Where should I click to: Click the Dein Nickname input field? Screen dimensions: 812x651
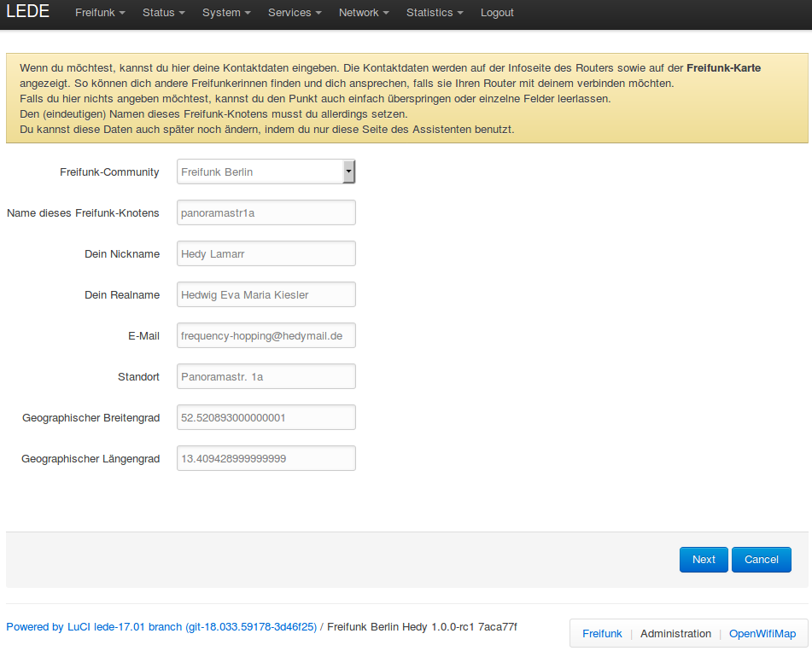266,253
